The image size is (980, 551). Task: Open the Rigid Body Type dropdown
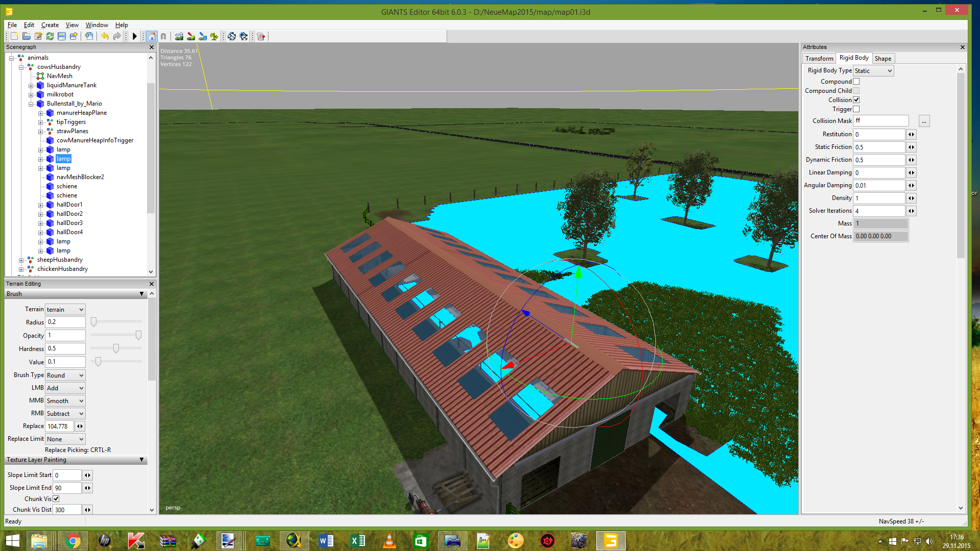873,71
